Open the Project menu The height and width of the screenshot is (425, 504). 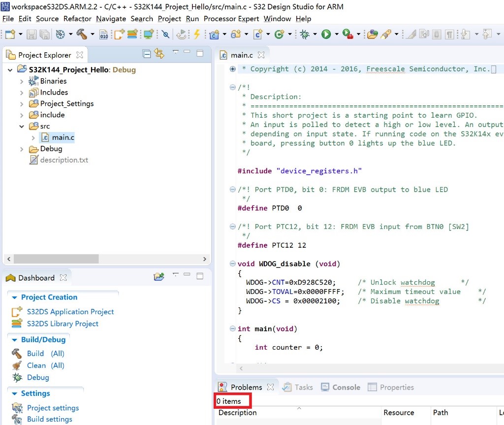(x=169, y=19)
